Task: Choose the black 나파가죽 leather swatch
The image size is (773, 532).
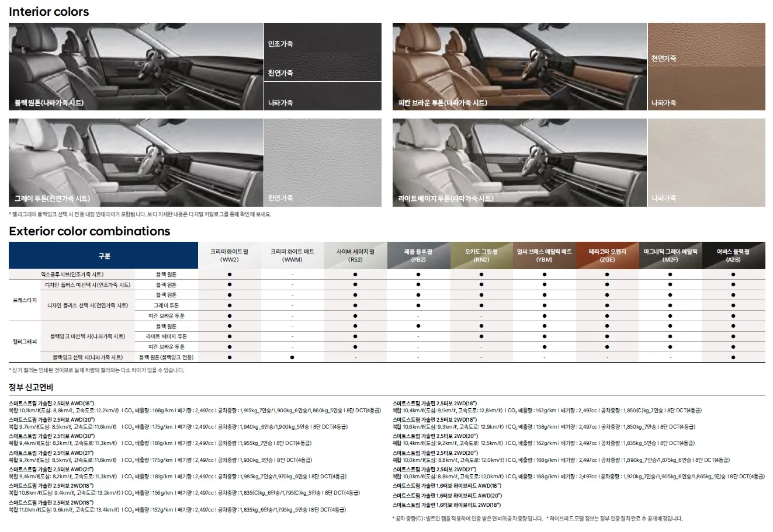Action: [x=323, y=96]
